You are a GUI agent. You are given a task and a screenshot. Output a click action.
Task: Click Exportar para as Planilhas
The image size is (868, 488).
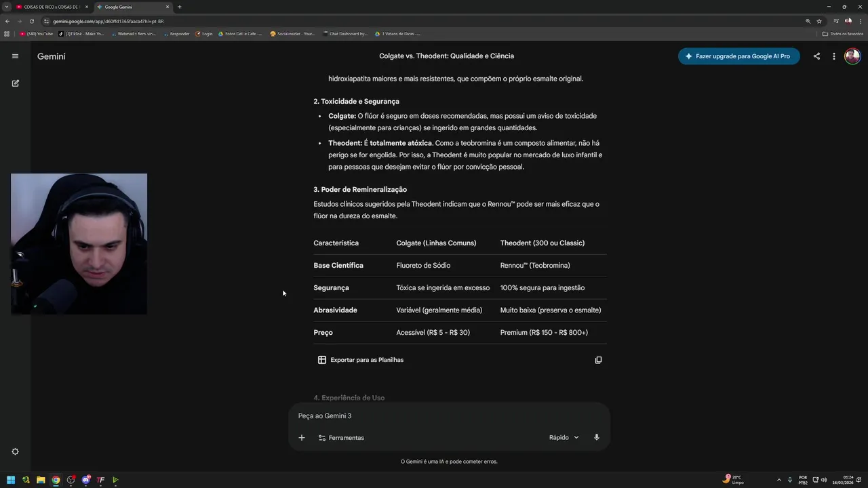(361, 360)
